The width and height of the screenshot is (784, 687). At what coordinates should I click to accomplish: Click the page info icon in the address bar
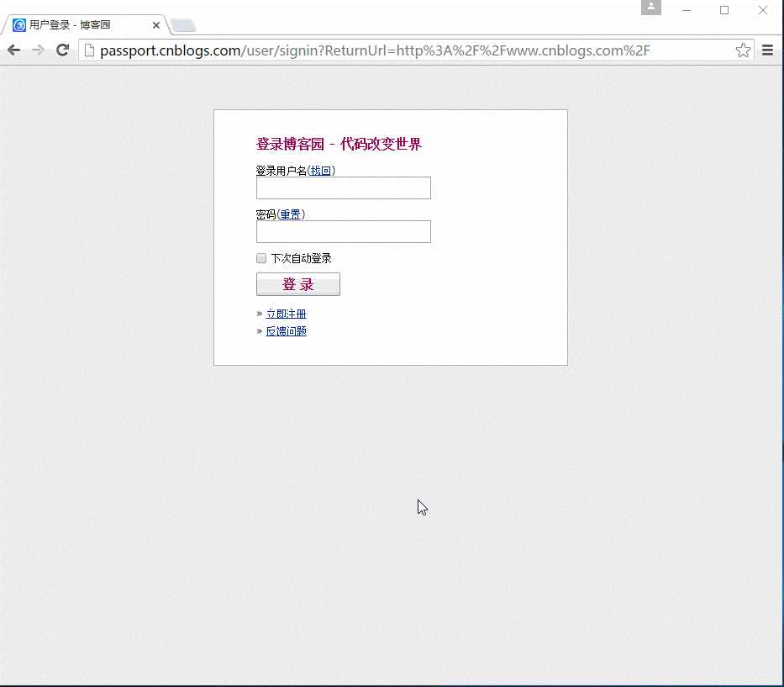point(89,50)
